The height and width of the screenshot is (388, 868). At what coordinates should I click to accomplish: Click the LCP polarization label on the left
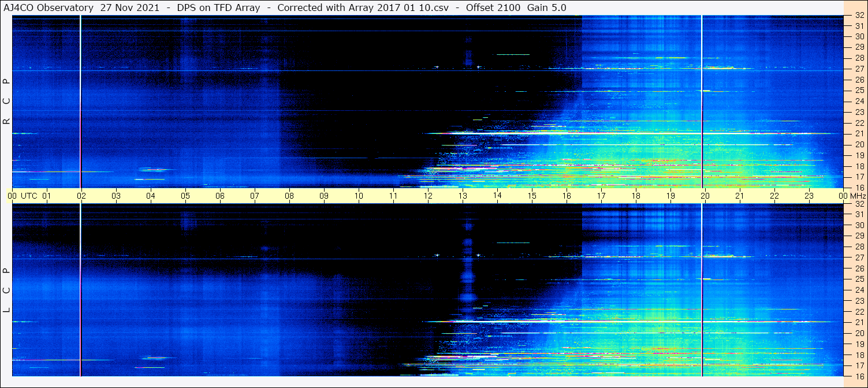(7, 290)
